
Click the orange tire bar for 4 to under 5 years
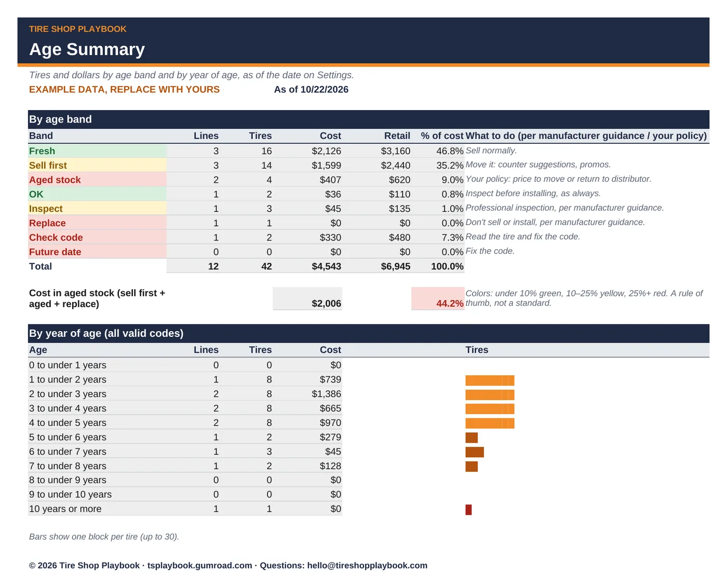click(490, 423)
